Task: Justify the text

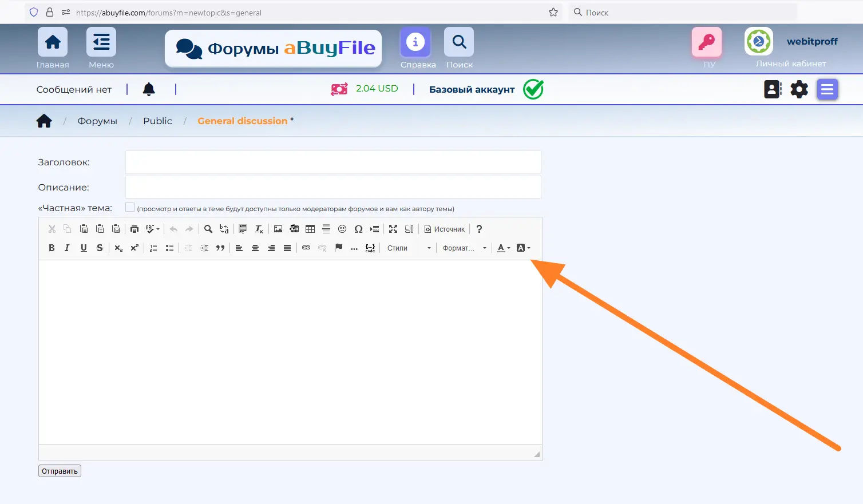Action: click(287, 248)
